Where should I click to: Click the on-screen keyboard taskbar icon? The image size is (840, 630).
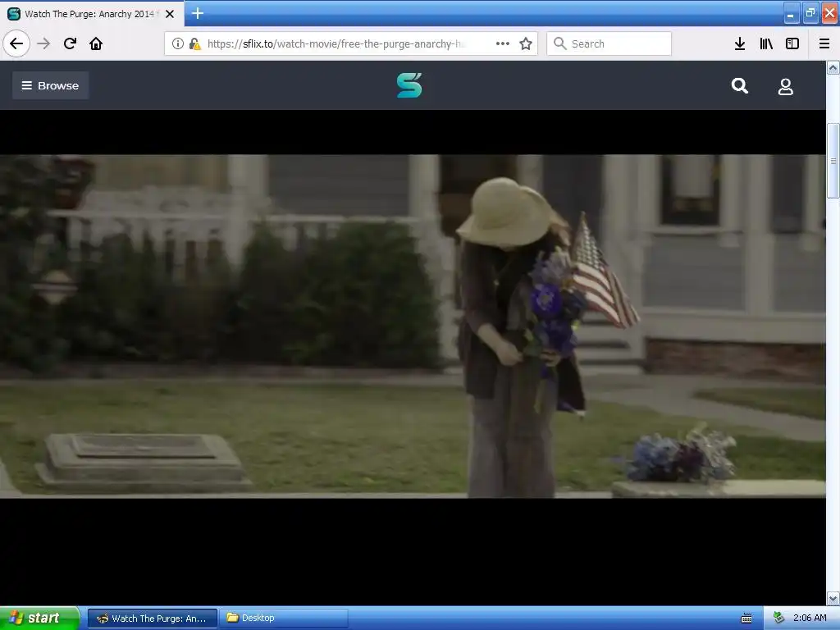tap(746, 619)
